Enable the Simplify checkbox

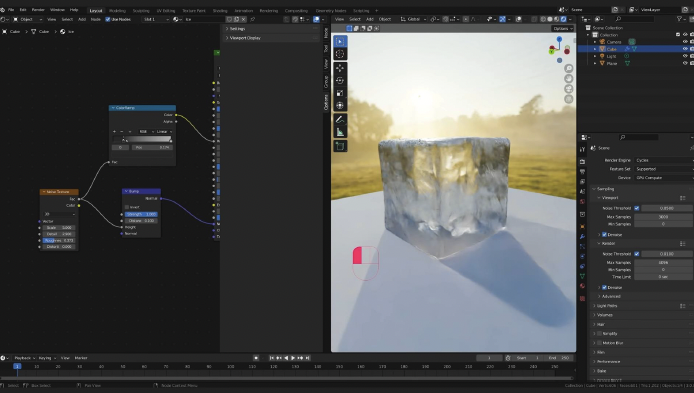[599, 334]
